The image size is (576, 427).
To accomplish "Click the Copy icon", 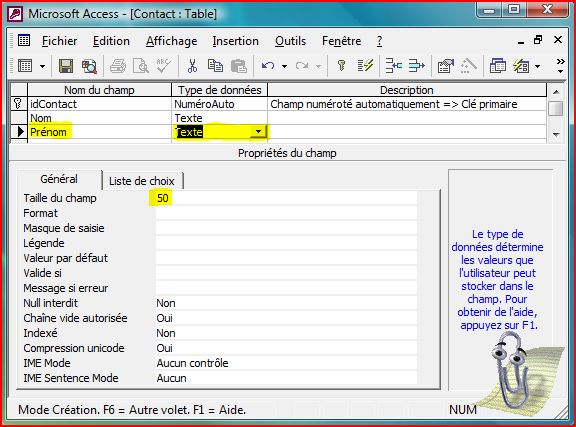I will (215, 67).
